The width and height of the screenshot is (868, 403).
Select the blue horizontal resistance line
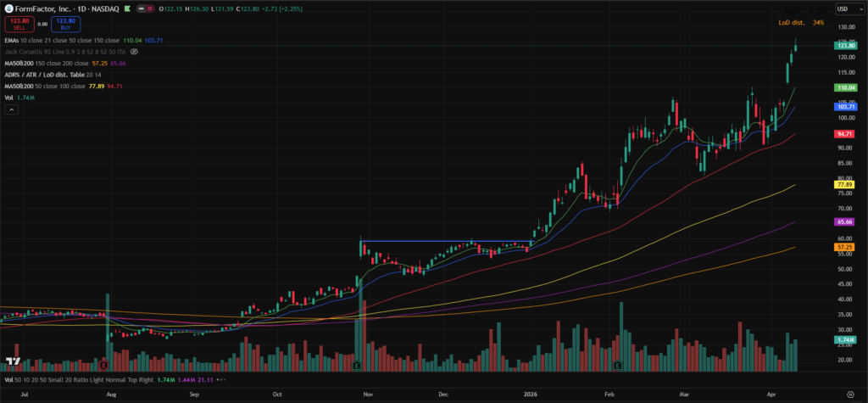coord(441,241)
